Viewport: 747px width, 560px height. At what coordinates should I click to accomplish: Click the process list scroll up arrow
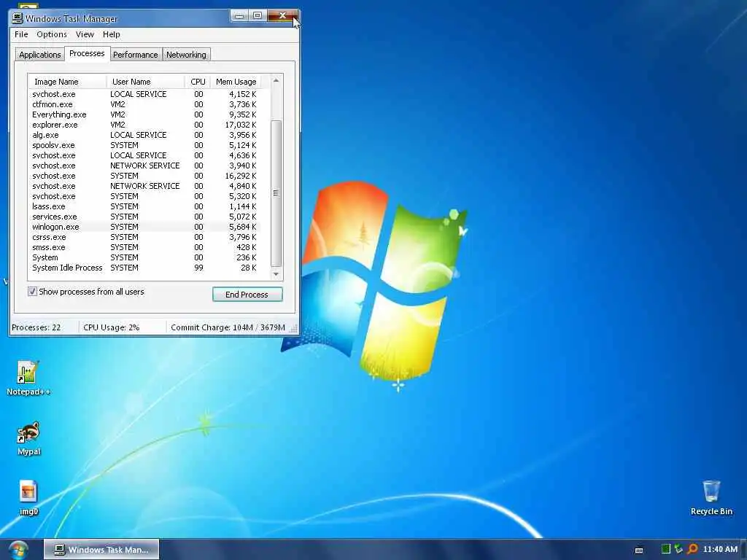point(276,80)
